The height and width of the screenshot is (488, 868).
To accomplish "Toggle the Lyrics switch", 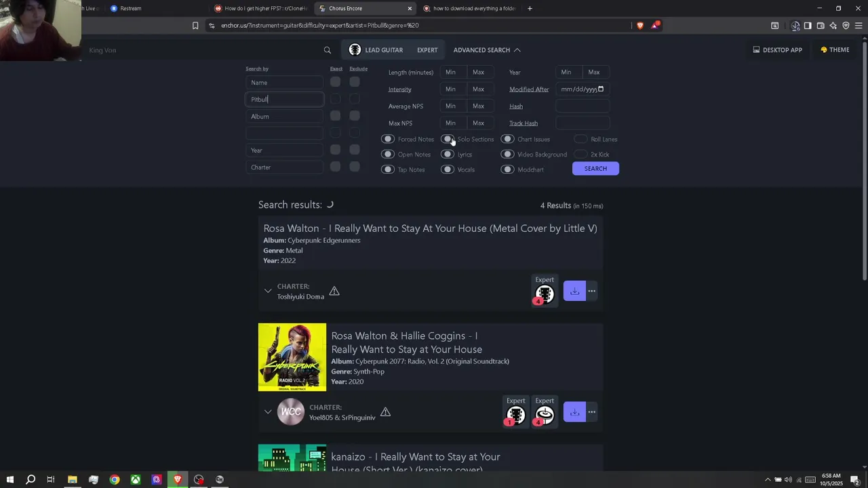I will click(448, 155).
